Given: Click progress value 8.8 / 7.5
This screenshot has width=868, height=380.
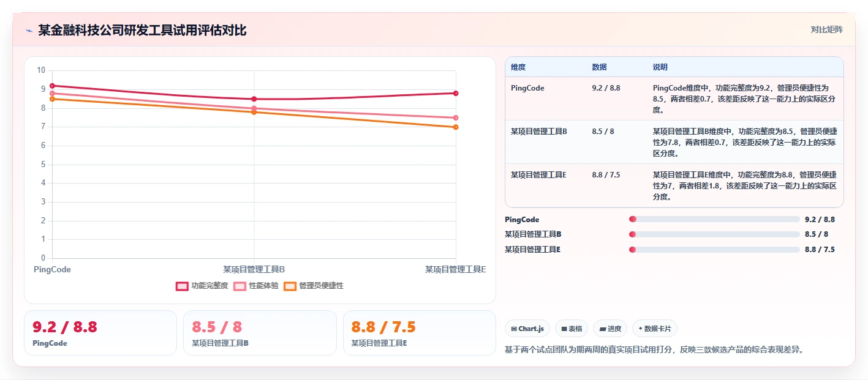Looking at the screenshot, I should [x=820, y=249].
